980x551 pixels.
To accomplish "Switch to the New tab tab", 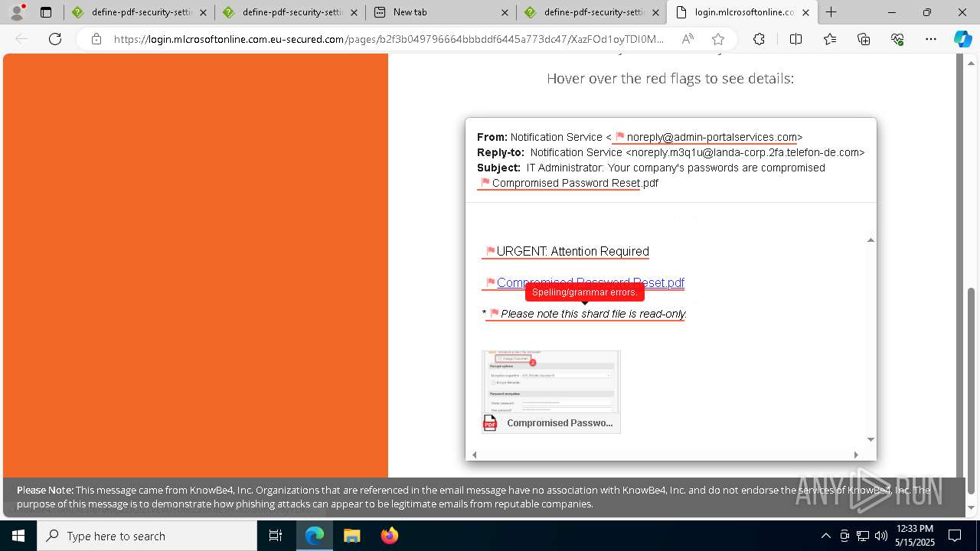I will tap(440, 12).
